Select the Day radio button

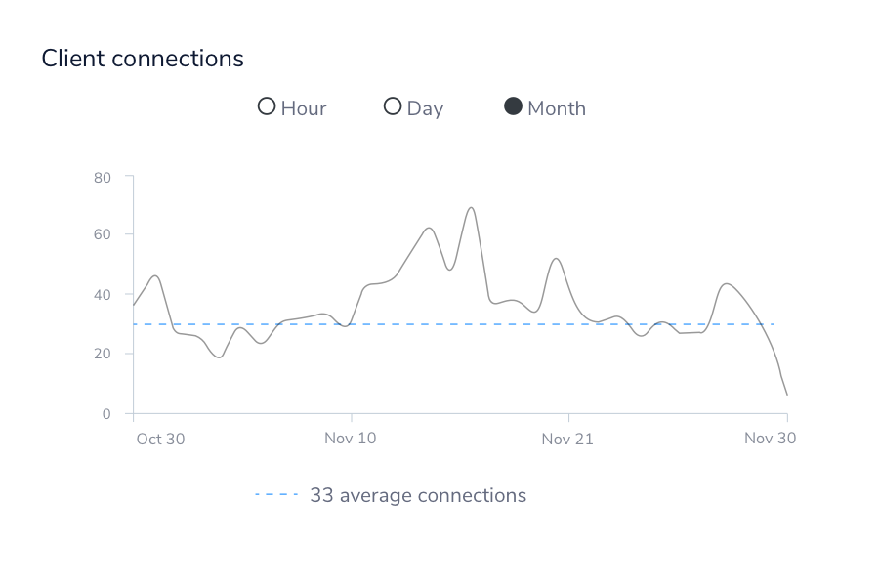coord(393,106)
